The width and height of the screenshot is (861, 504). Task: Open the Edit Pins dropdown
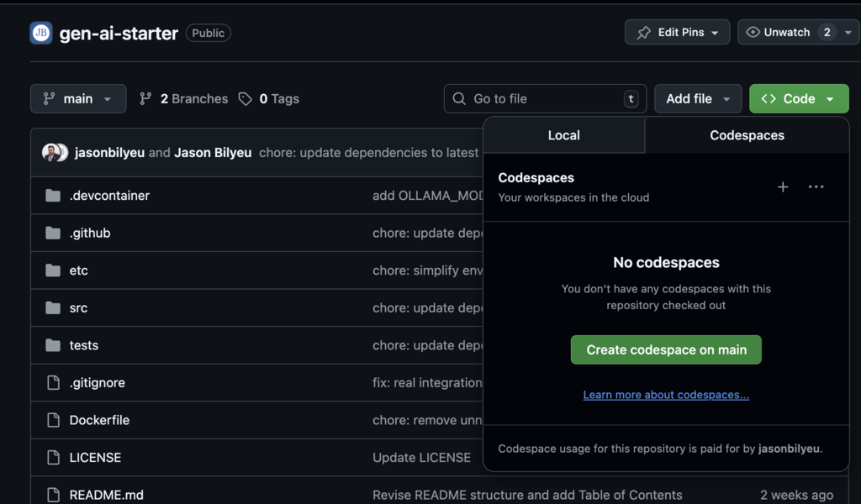[677, 33]
